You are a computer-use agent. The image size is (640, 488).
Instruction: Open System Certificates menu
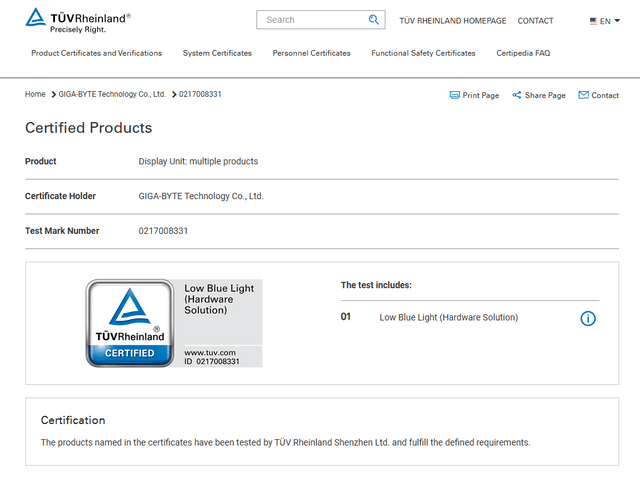click(217, 53)
